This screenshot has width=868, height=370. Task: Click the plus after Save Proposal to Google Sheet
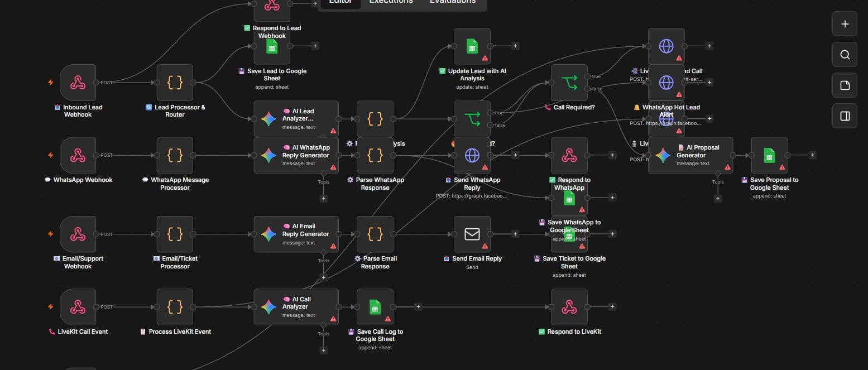click(812, 155)
